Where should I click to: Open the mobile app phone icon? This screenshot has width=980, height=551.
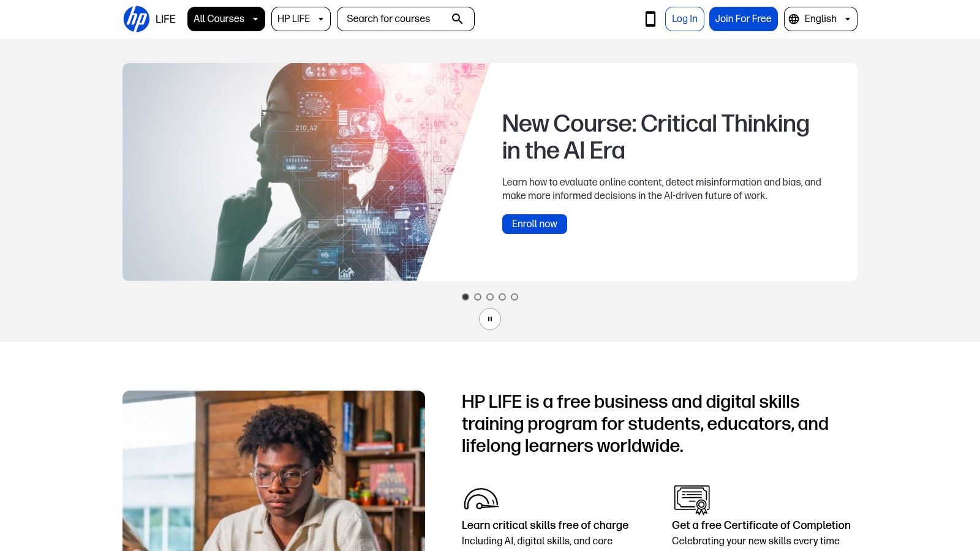(x=650, y=19)
